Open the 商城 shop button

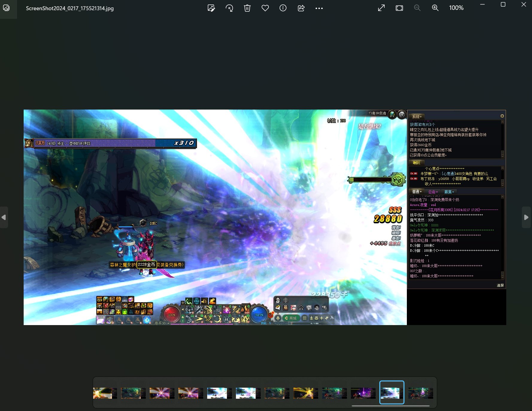[x=291, y=318]
